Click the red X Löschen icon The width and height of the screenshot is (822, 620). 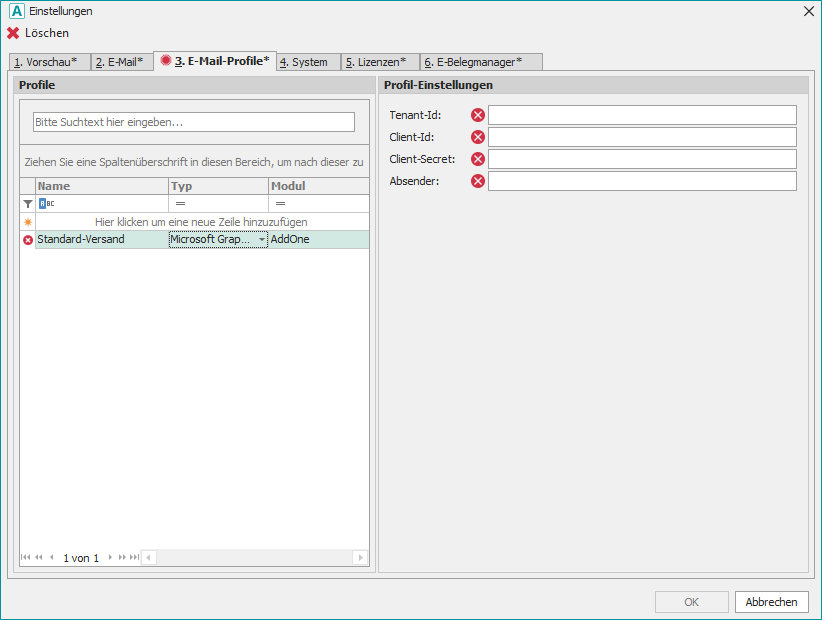13,33
